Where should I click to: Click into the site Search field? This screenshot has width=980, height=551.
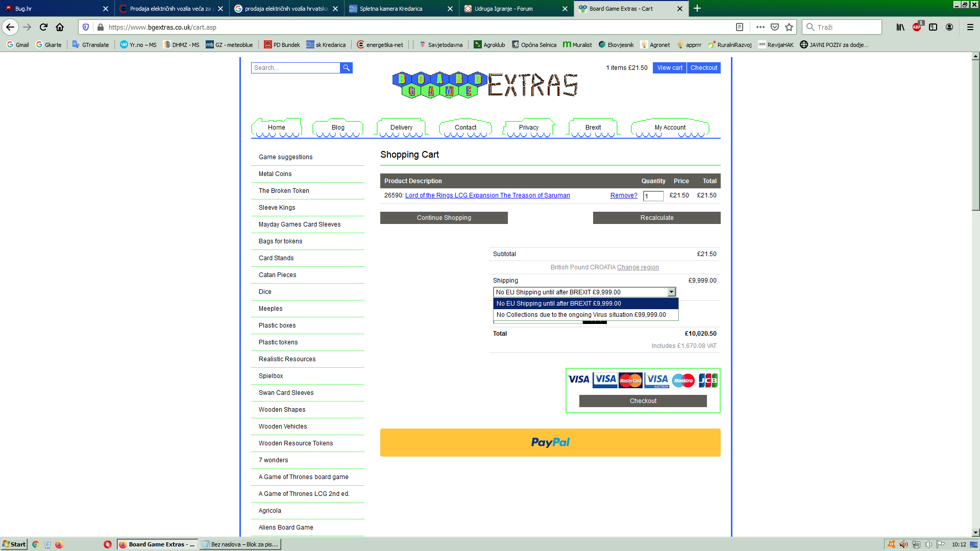coord(296,68)
